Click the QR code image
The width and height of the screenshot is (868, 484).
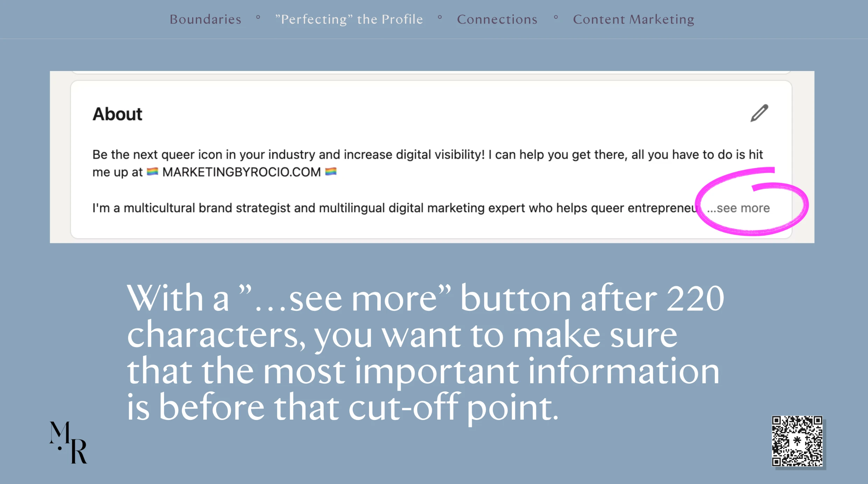coord(798,441)
